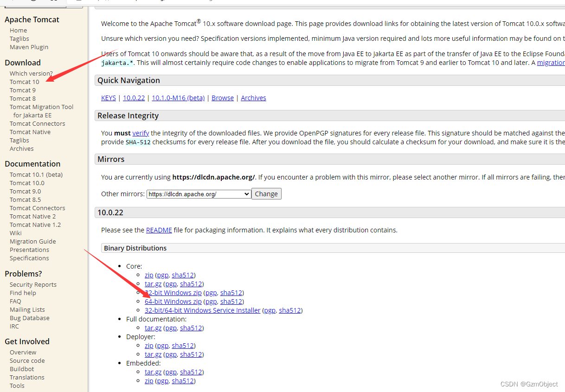This screenshot has height=392, width=565.
Task: Open Tomcat 8.5 documentation
Action: click(26, 199)
